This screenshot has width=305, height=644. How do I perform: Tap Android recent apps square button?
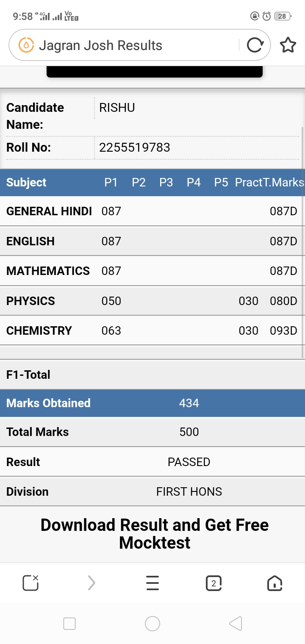coord(69,624)
